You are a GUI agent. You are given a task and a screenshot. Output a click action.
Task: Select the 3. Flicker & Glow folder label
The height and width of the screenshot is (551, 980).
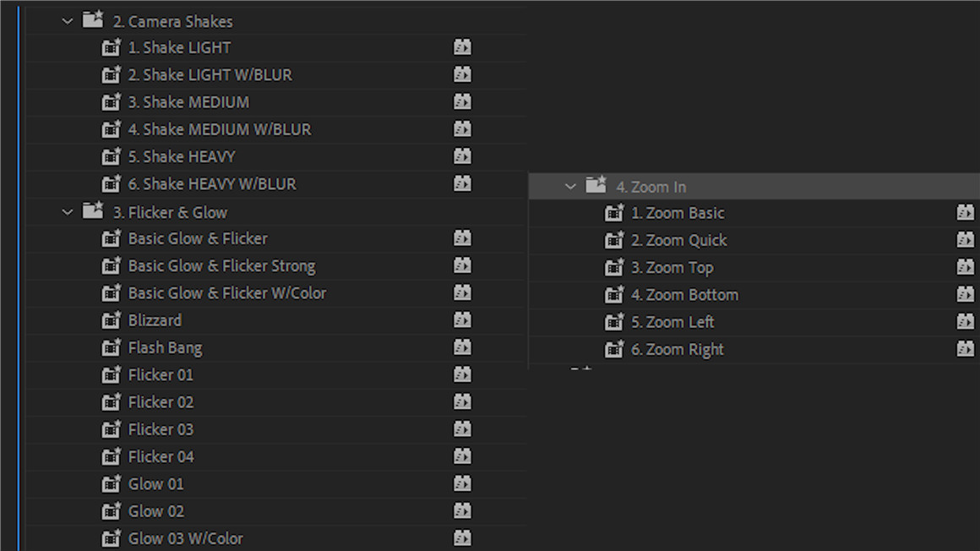(x=170, y=213)
